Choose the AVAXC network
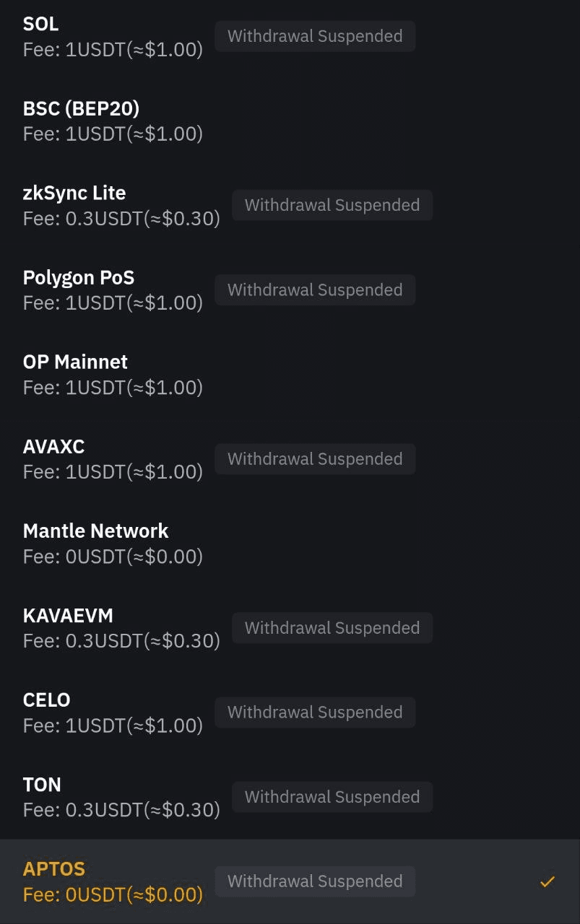This screenshot has width=580, height=924. [290, 458]
